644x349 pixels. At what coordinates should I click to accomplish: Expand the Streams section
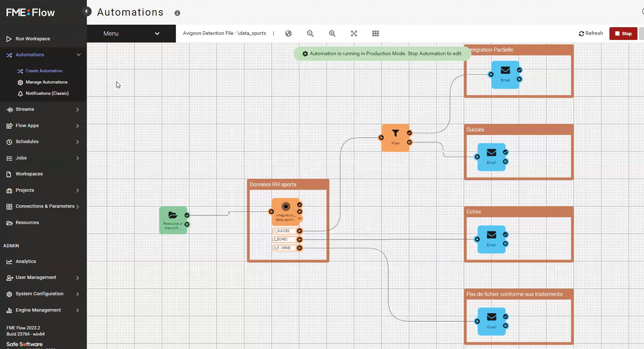point(77,109)
